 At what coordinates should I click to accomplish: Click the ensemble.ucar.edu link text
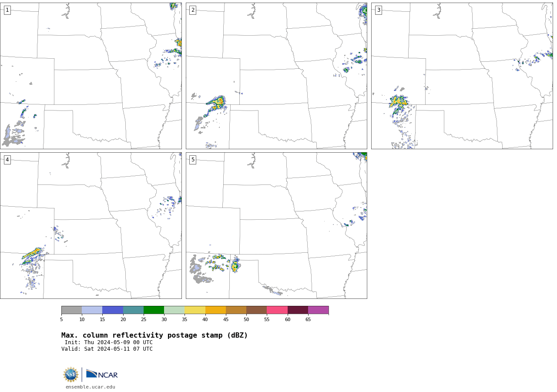pyautogui.click(x=91, y=387)
